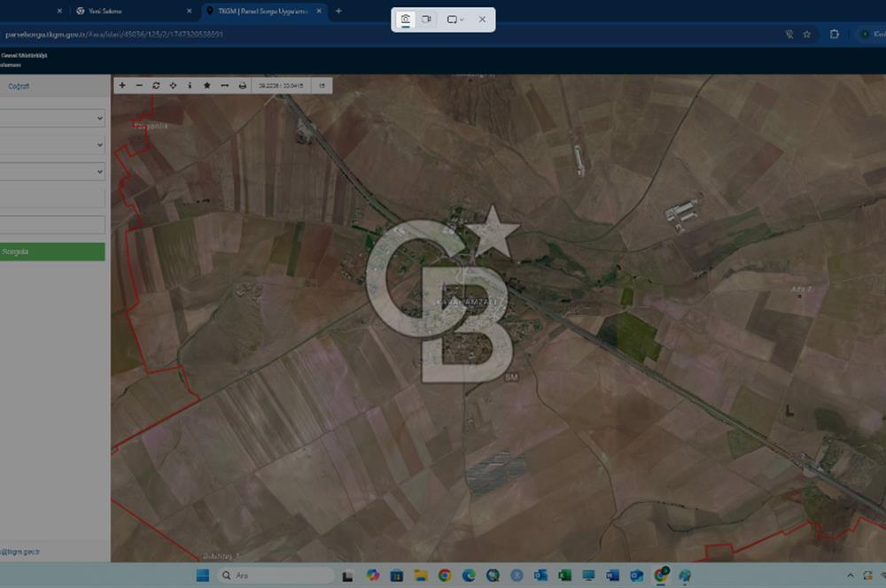Toggle screenshot mode in Snipping toolbar

coord(406,19)
